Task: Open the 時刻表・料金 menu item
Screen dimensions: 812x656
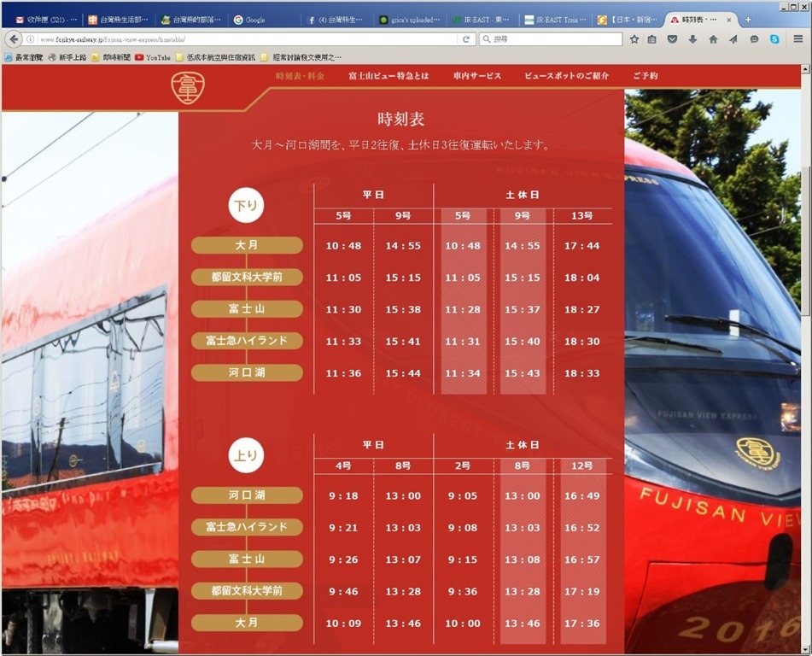Action: [x=300, y=76]
